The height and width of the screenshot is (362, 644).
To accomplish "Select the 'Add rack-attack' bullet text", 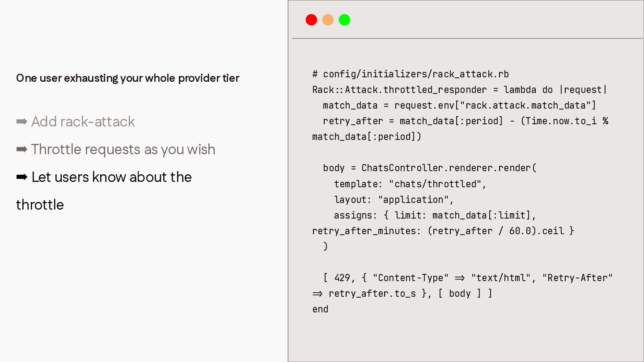I will point(83,122).
